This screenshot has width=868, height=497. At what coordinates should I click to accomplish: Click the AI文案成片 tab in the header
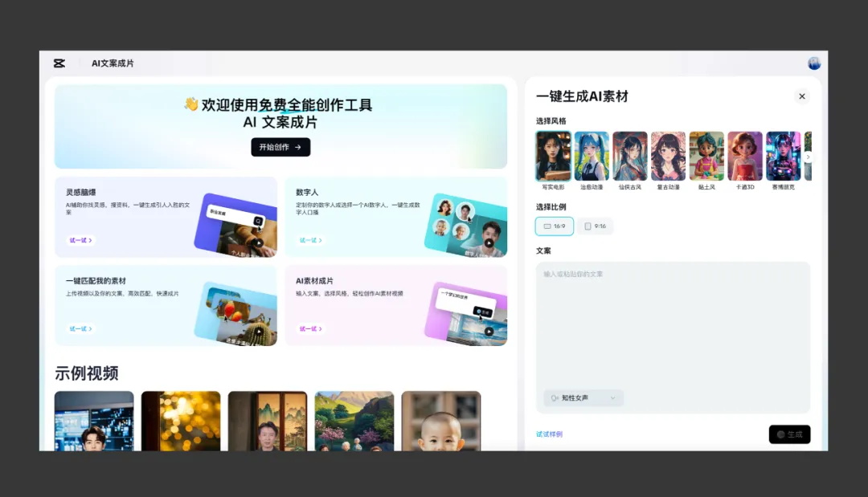(x=113, y=62)
